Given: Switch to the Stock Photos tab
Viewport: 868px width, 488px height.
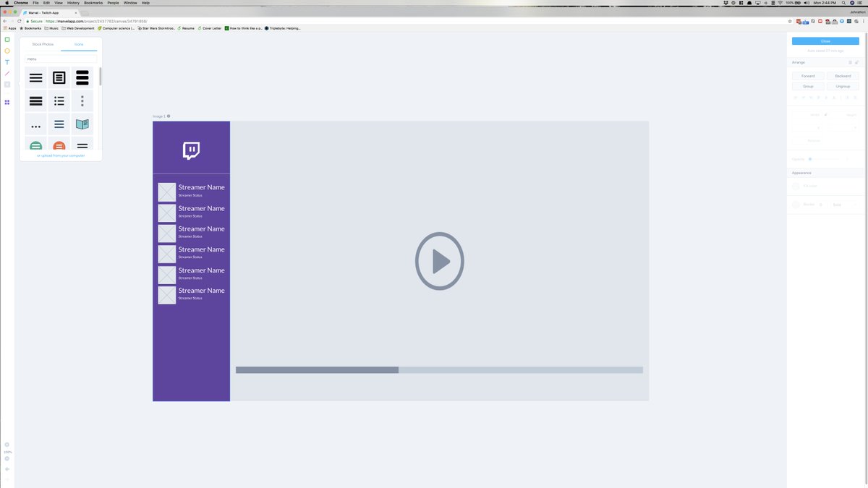Looking at the screenshot, I should 43,44.
